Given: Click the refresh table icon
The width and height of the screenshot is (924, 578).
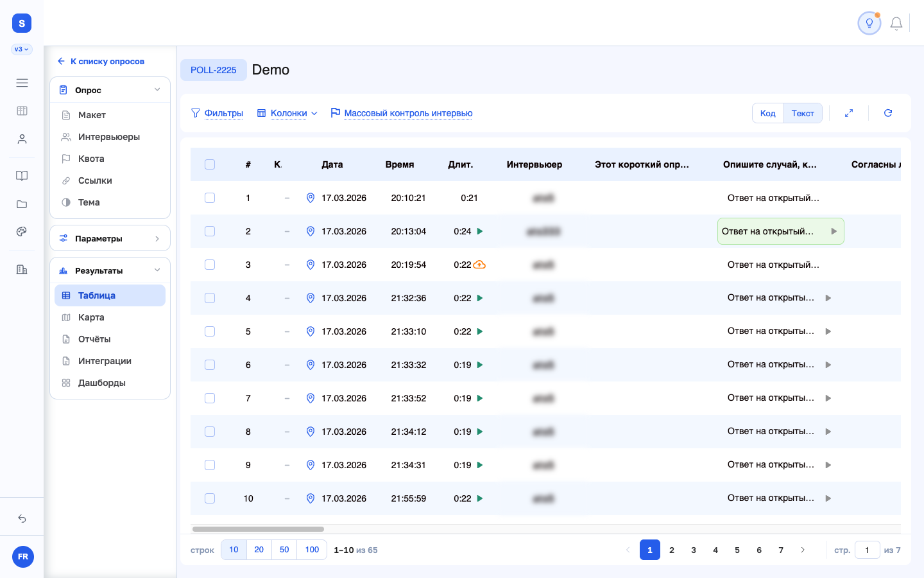Looking at the screenshot, I should click(888, 113).
